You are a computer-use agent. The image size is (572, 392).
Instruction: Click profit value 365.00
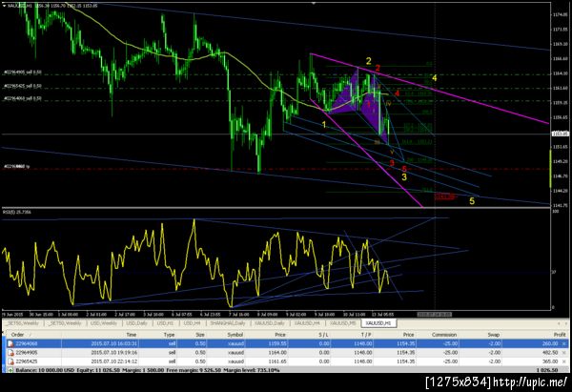tap(550, 361)
